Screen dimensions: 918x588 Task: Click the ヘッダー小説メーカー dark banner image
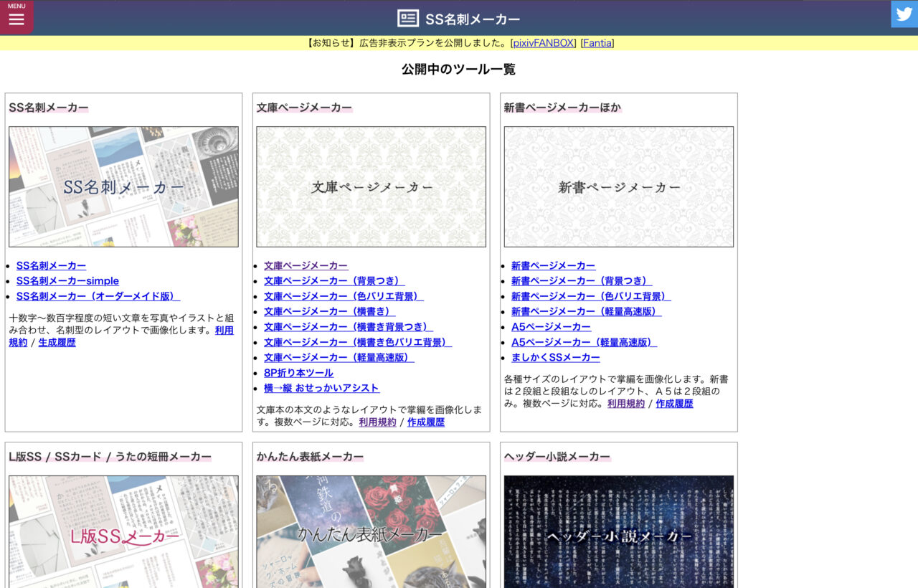(x=619, y=534)
